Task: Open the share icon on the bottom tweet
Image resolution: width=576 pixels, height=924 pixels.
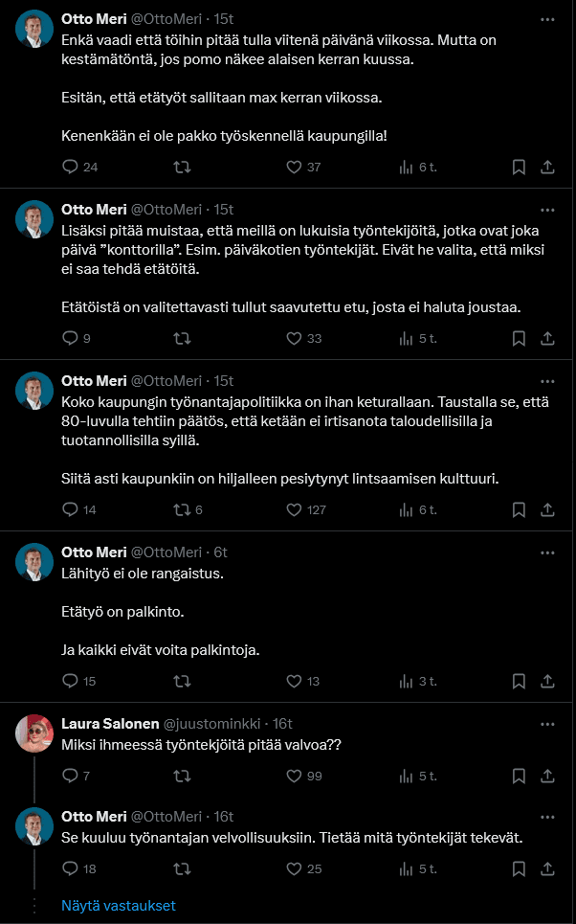Action: [547, 868]
